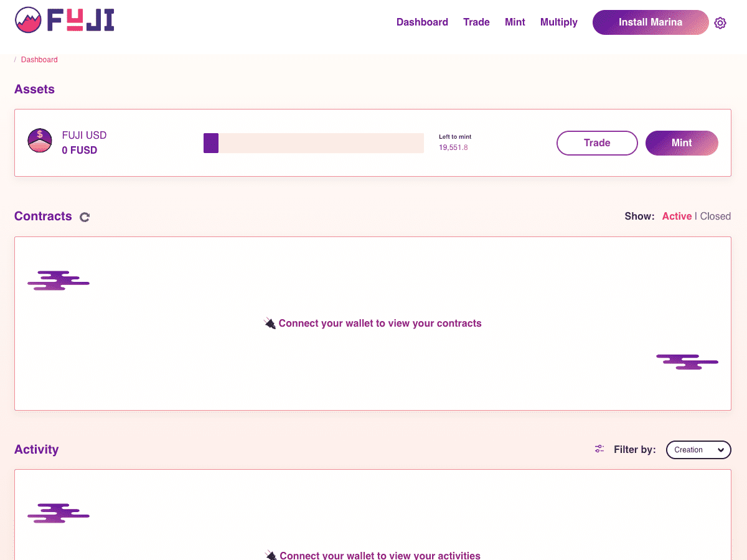The width and height of the screenshot is (747, 560).
Task: Show Active contracts
Action: 677,217
